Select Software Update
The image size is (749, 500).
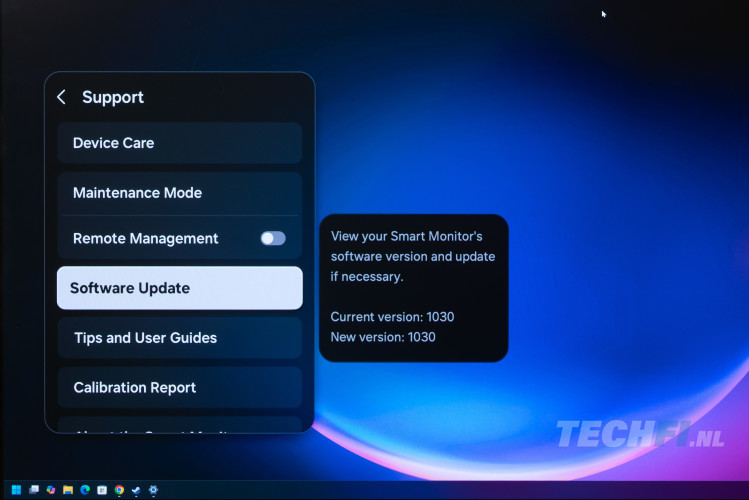pyautogui.click(x=180, y=288)
